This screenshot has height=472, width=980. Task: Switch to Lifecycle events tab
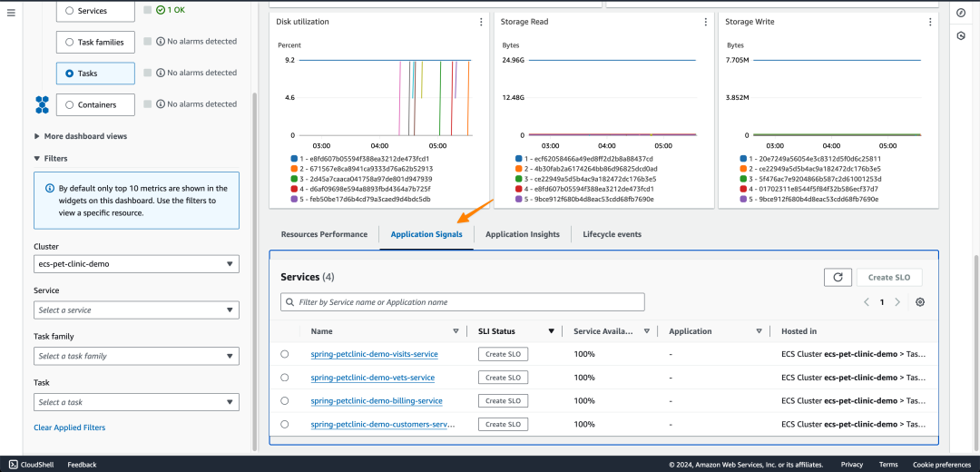[x=612, y=234]
